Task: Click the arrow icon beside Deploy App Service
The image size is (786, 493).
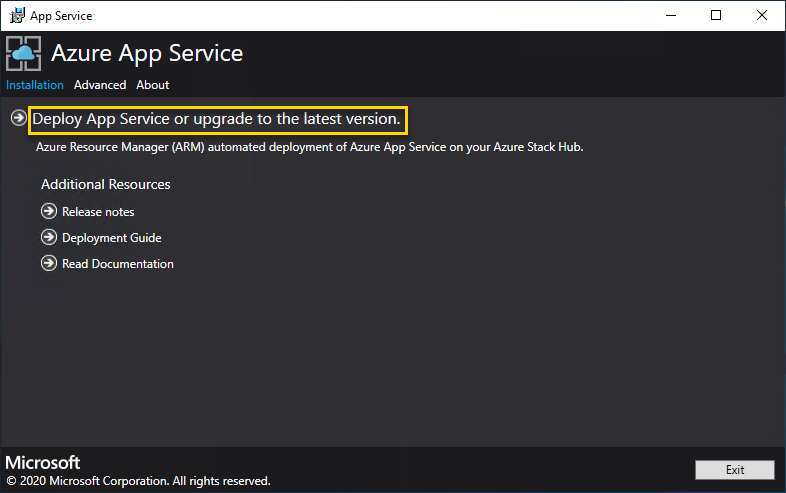Action: (x=19, y=119)
